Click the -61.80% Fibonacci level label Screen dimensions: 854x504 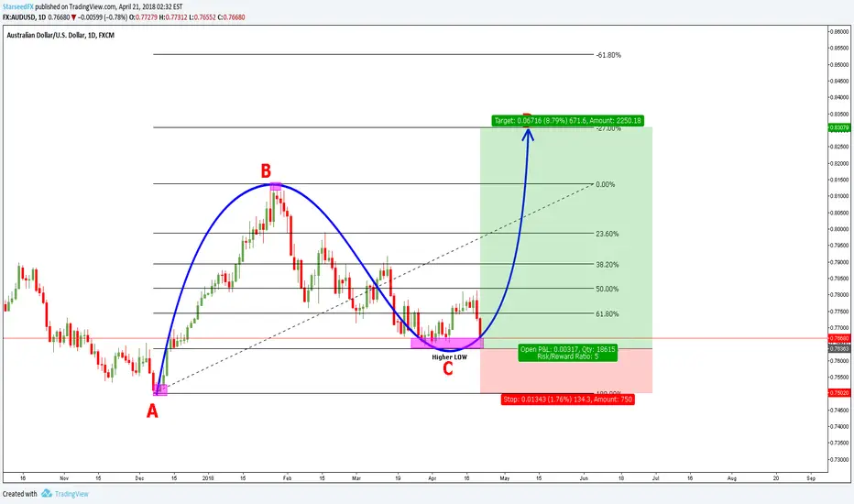[x=608, y=55]
